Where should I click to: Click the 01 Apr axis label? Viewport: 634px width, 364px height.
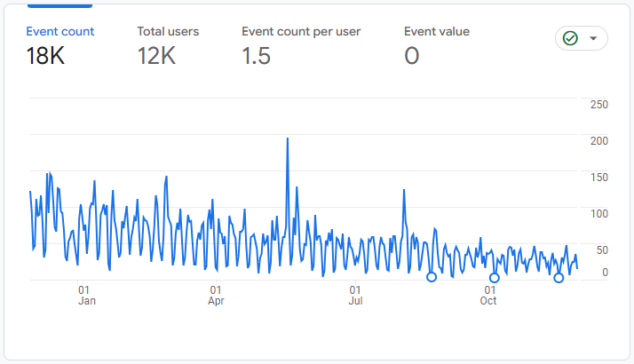tap(216, 296)
